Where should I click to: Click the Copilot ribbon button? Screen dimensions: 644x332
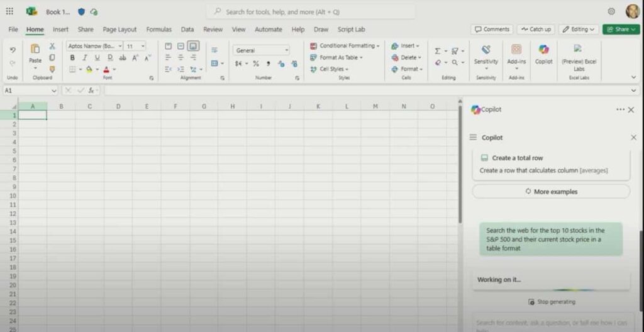544,55
